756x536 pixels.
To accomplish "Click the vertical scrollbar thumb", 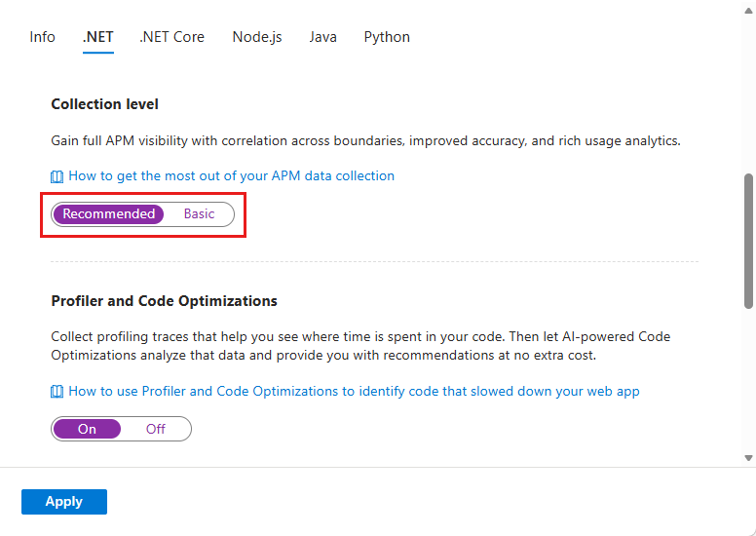I will click(748, 241).
